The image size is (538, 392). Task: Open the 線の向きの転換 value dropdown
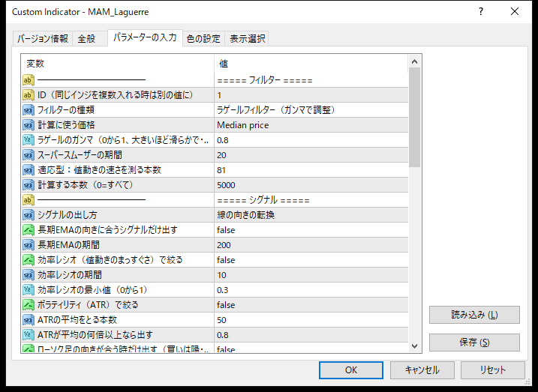coord(311,215)
